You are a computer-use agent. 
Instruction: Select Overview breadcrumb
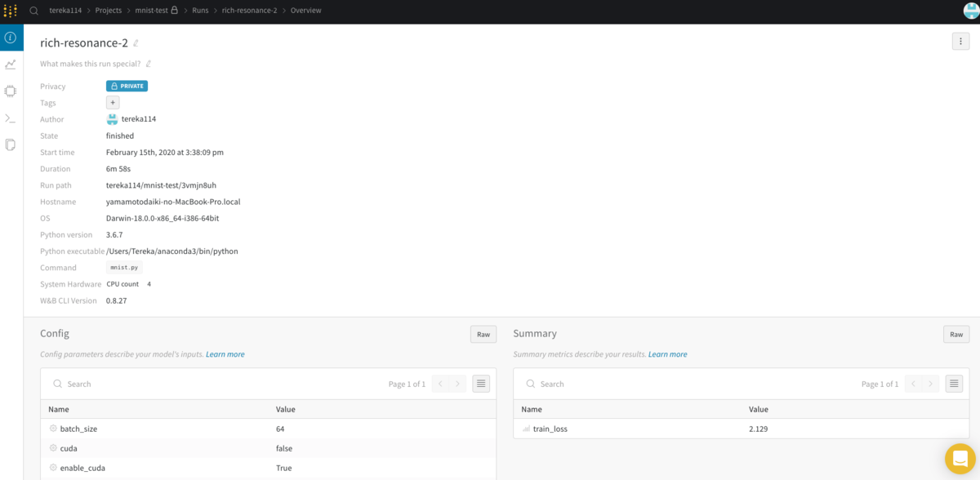(306, 11)
